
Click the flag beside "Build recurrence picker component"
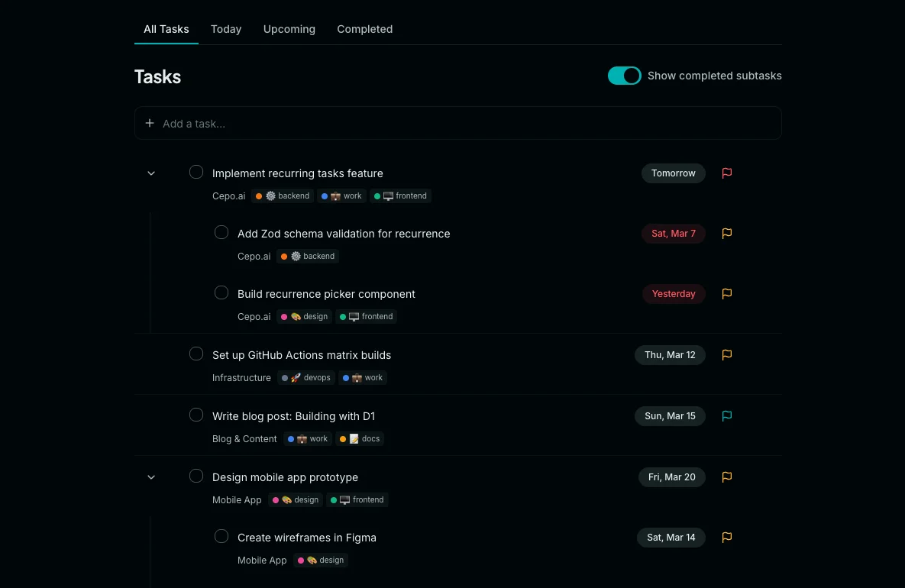click(726, 294)
